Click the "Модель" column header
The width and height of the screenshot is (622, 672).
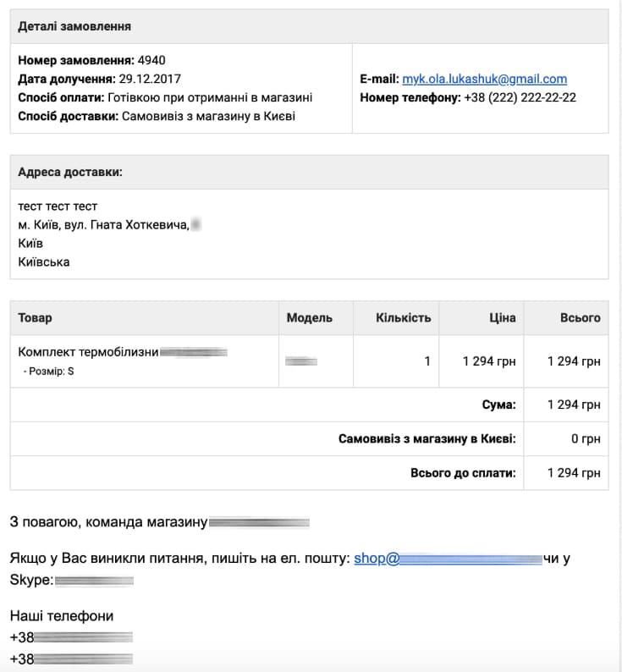coord(310,317)
